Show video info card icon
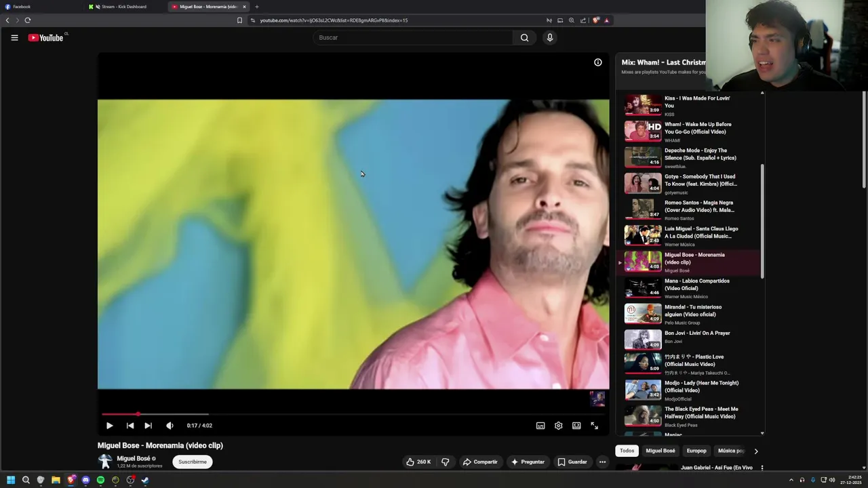Screen dimensions: 868x488 pos(598,62)
